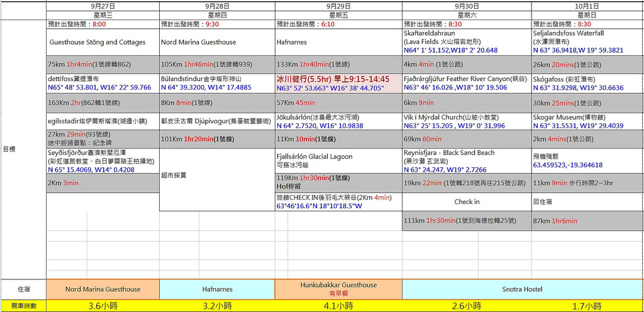This screenshot has height=312, width=644.
Task: Click the 6km 9min drive cell
Action: click(x=467, y=103)
